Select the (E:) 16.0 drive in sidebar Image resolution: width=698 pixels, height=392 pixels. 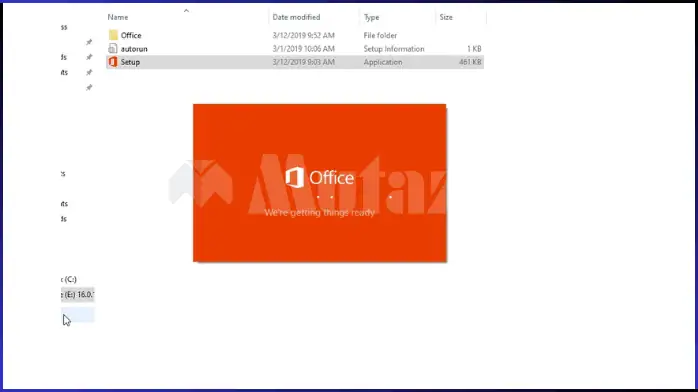coord(77,295)
